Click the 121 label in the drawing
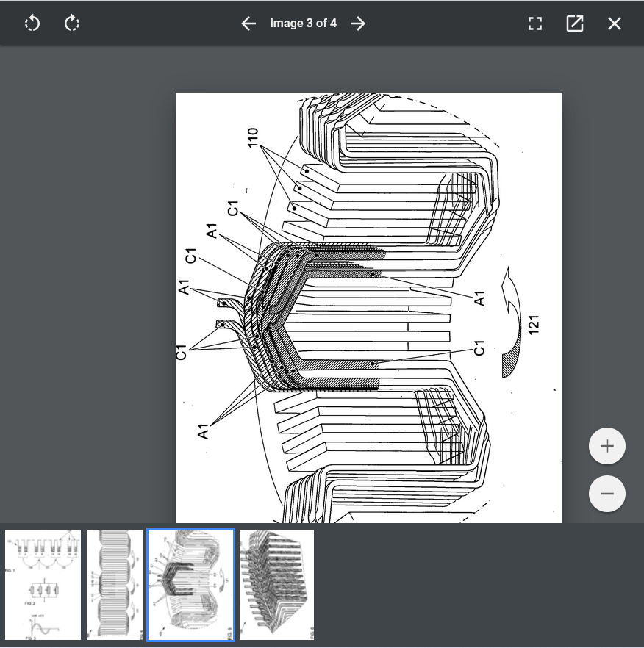This screenshot has height=648, width=644. (534, 324)
